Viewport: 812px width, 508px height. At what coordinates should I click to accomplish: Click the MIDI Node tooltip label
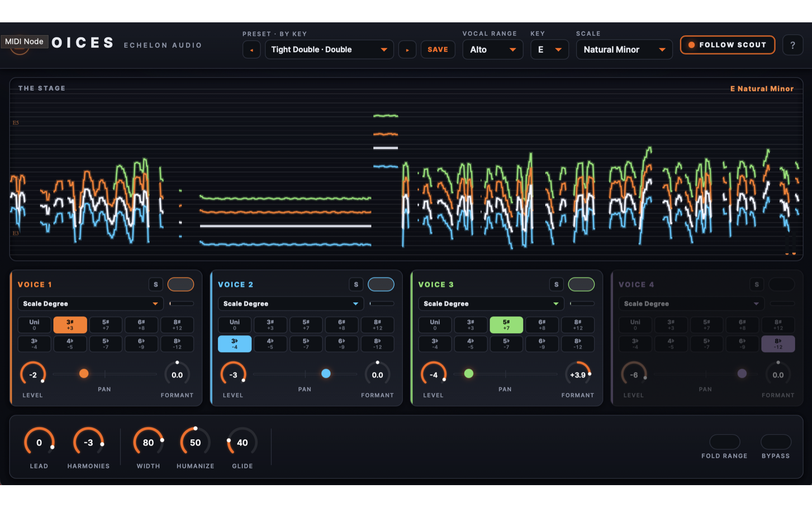24,42
